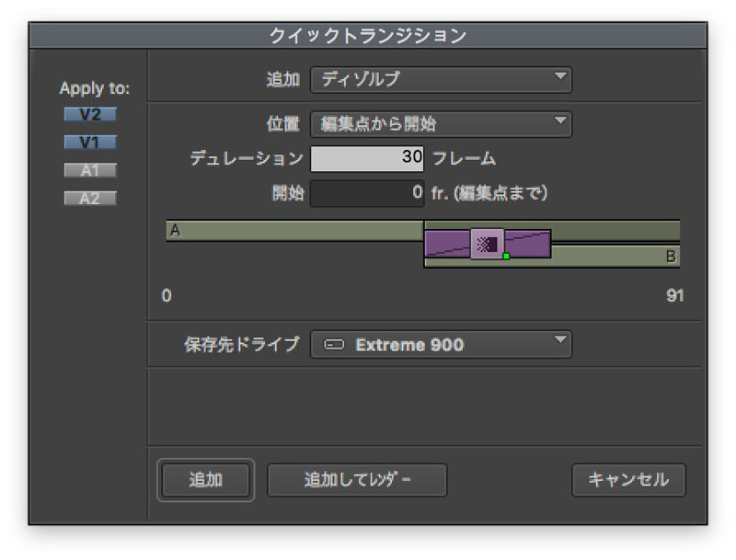The image size is (736, 560).
Task: Enable the A2 audio track button
Action: pos(90,198)
